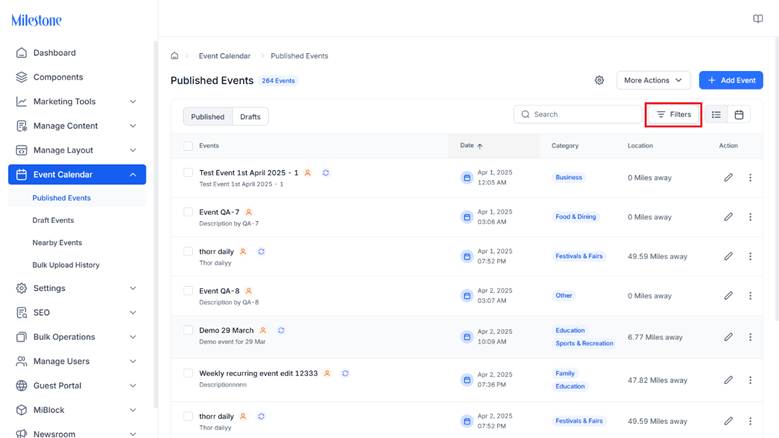Edit the Event QA-7 row via pencil icon

[x=728, y=217]
